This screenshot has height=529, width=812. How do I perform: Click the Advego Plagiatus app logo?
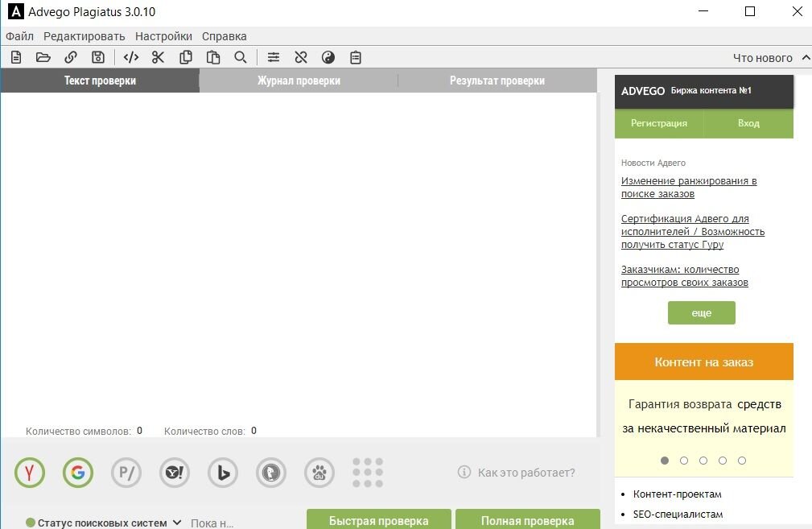[x=15, y=11]
